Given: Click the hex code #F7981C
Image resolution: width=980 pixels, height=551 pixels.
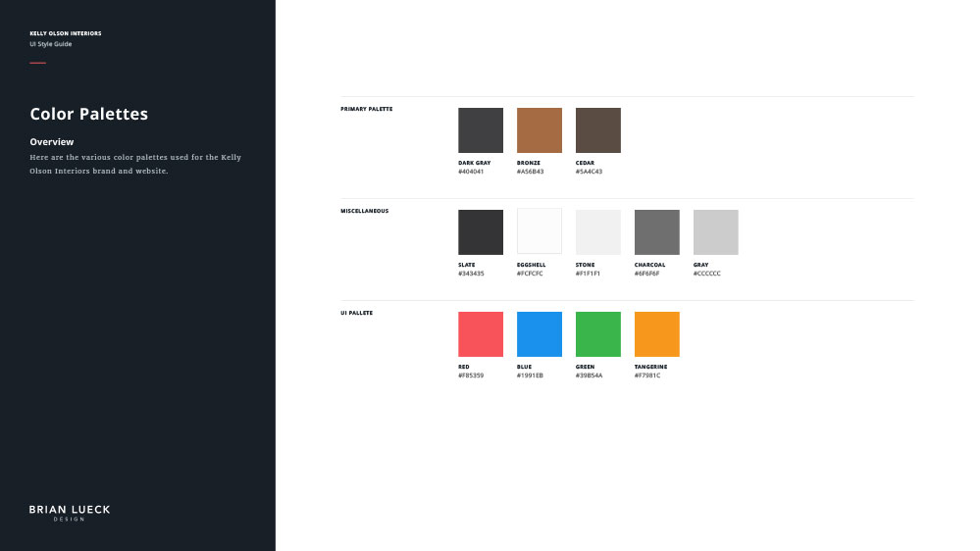Looking at the screenshot, I should (x=646, y=376).
